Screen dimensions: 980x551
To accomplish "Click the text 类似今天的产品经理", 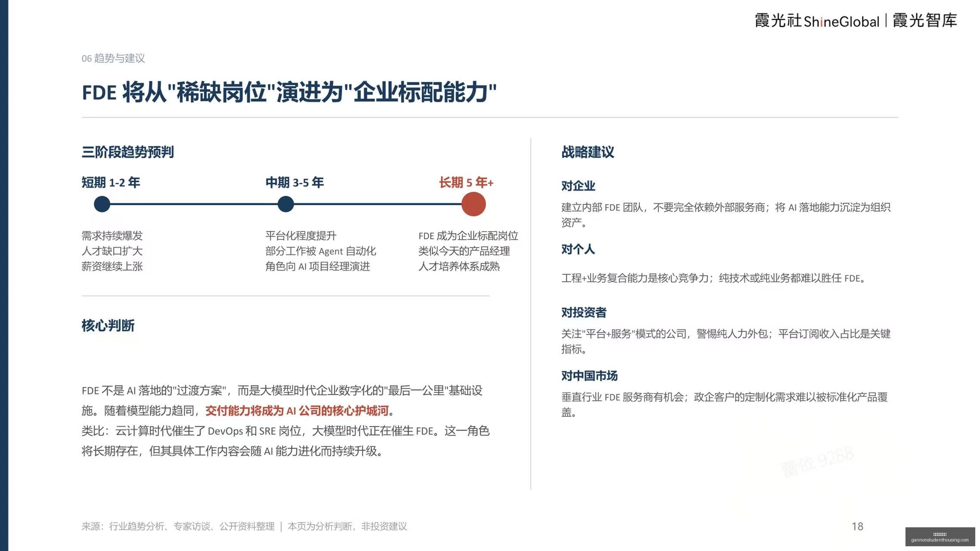I will coord(464,251).
